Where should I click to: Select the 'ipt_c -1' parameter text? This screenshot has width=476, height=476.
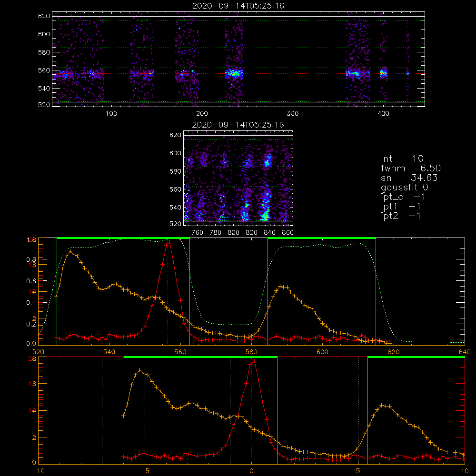tap(403, 197)
